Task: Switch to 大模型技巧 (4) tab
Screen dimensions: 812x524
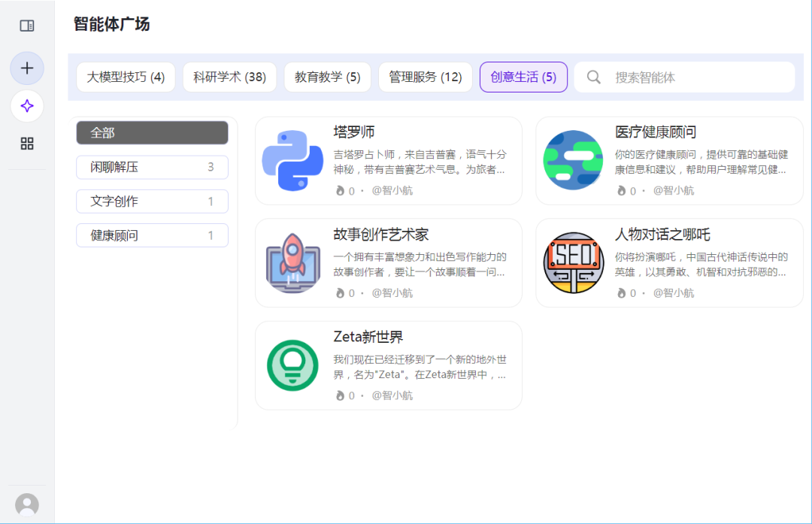Action: (x=126, y=77)
